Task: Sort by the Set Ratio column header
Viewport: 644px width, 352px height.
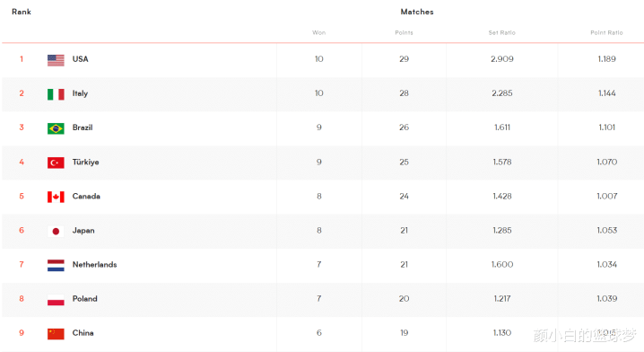Action: tap(502, 32)
